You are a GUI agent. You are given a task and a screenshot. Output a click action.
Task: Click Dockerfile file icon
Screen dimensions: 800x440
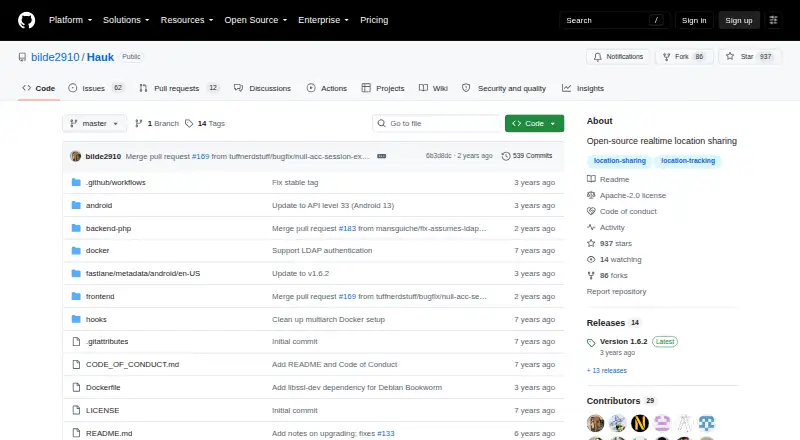point(76,387)
